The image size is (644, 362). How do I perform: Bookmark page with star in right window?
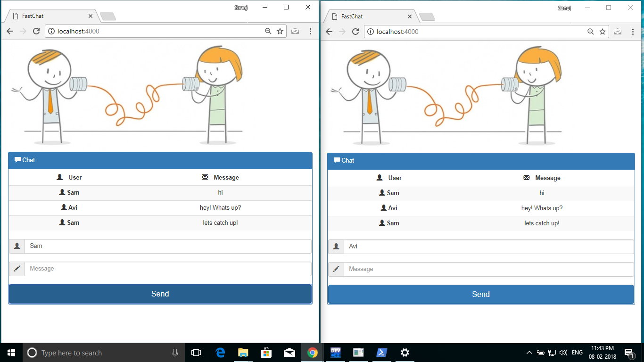[x=603, y=32]
